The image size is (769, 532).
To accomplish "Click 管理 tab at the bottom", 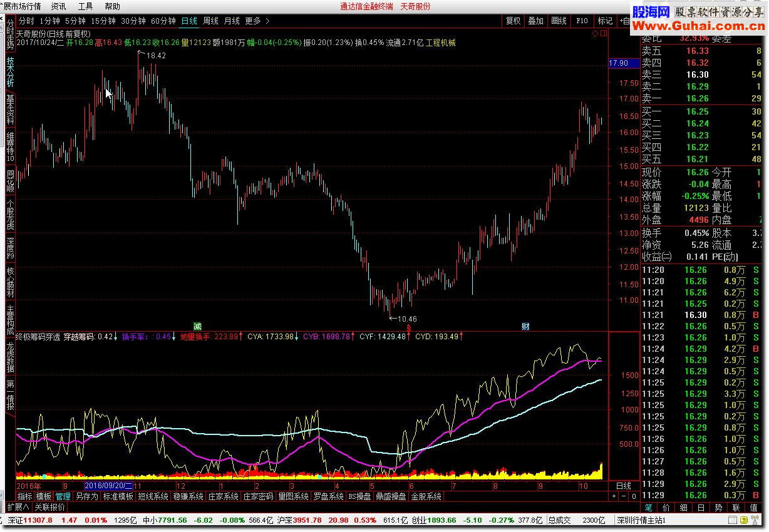I will pos(63,496).
